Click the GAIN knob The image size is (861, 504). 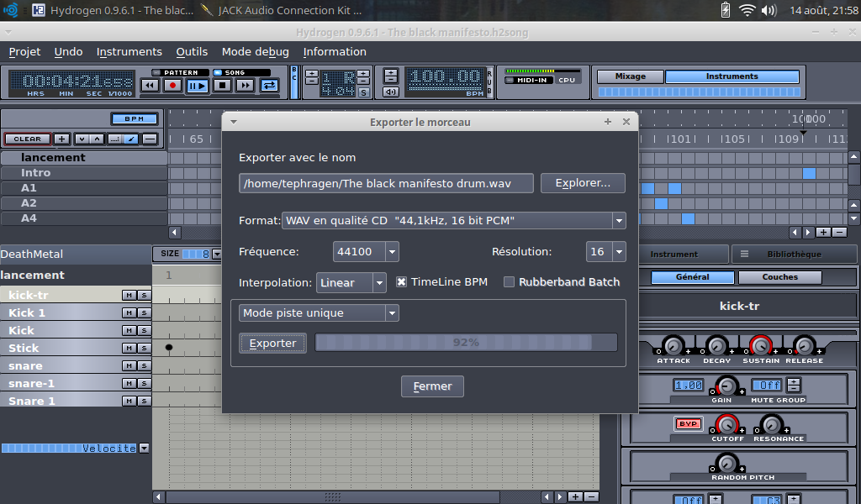(726, 386)
